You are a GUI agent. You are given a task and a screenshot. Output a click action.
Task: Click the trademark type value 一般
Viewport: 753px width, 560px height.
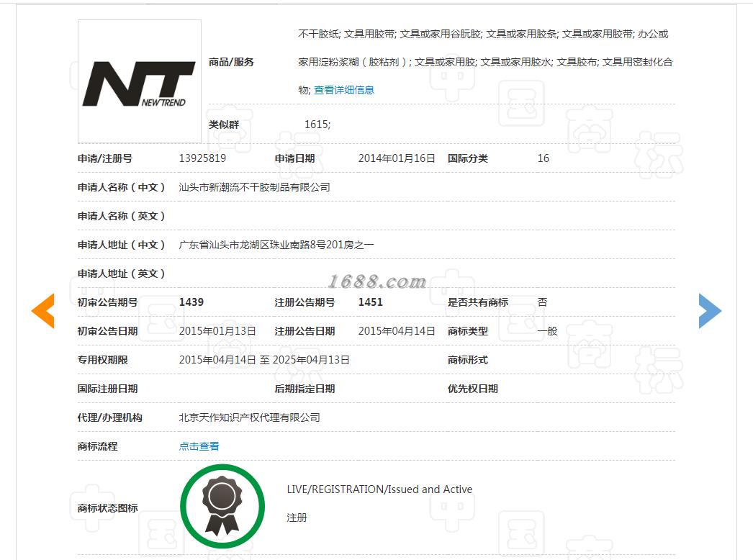tap(547, 331)
